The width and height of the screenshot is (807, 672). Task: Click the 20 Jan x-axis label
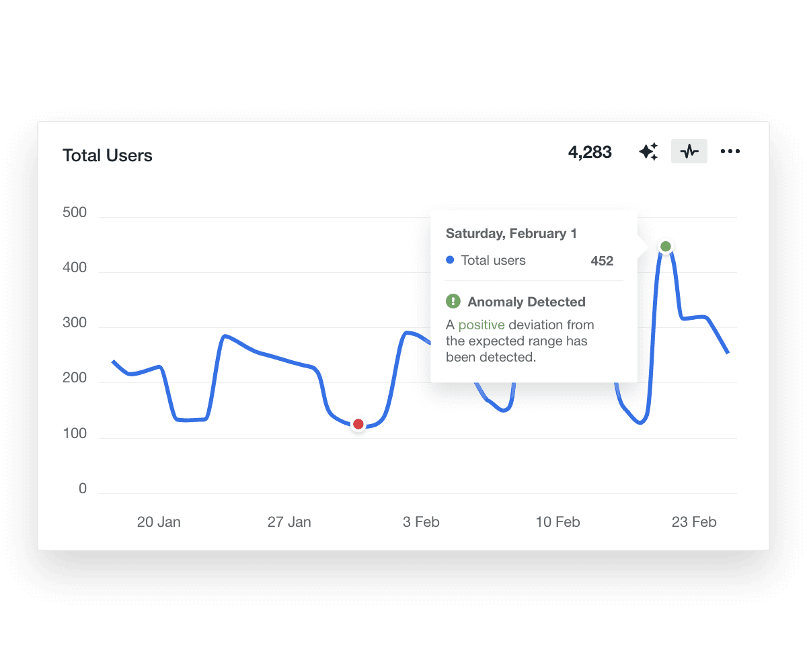pyautogui.click(x=159, y=522)
